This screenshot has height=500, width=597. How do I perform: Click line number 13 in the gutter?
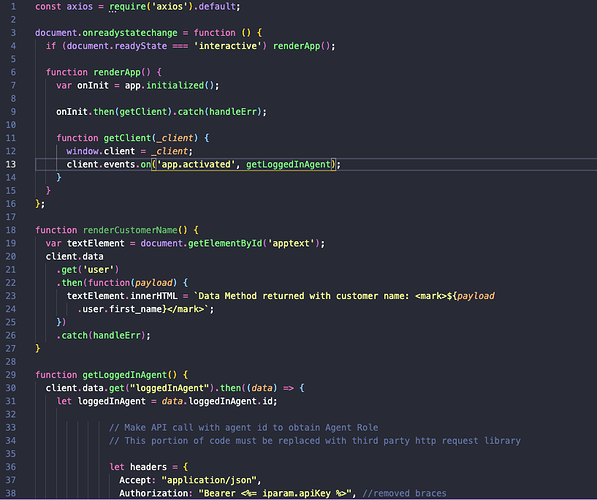(11, 164)
